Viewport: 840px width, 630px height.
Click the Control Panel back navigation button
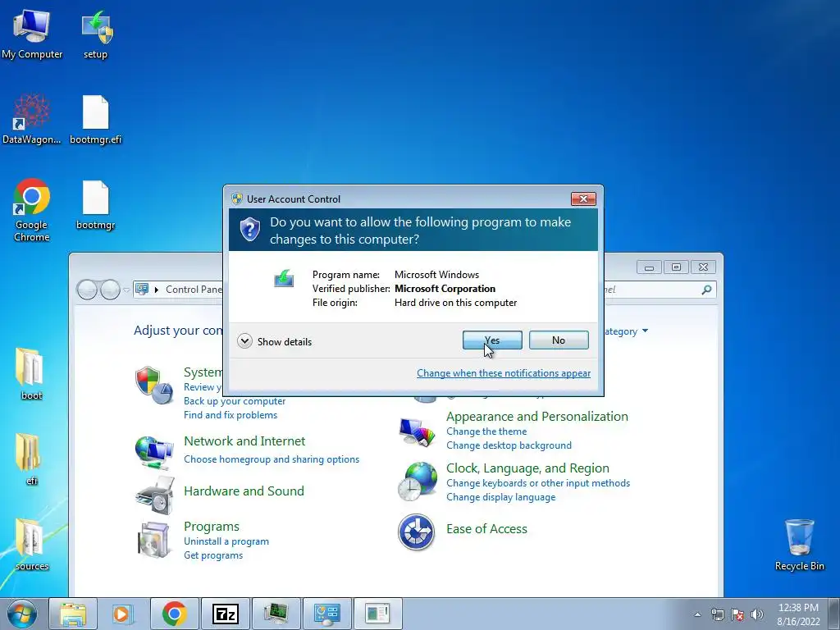[87, 290]
